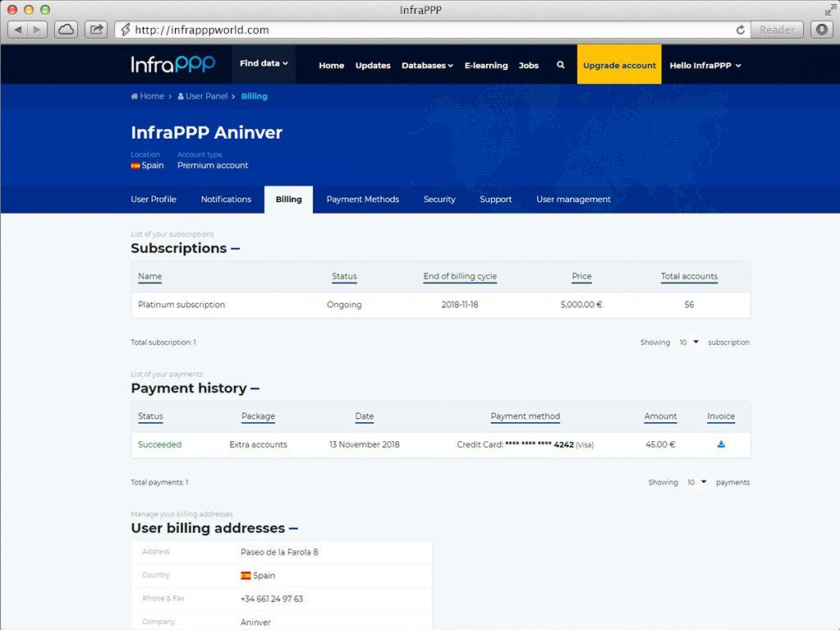Go back using browser back arrow
The width and height of the screenshot is (840, 630).
[x=18, y=30]
